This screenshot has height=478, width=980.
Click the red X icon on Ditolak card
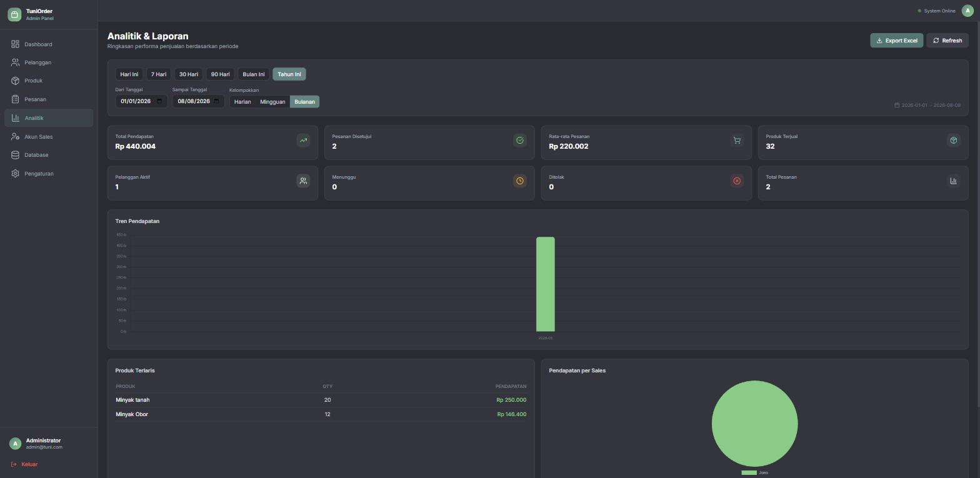tap(737, 181)
